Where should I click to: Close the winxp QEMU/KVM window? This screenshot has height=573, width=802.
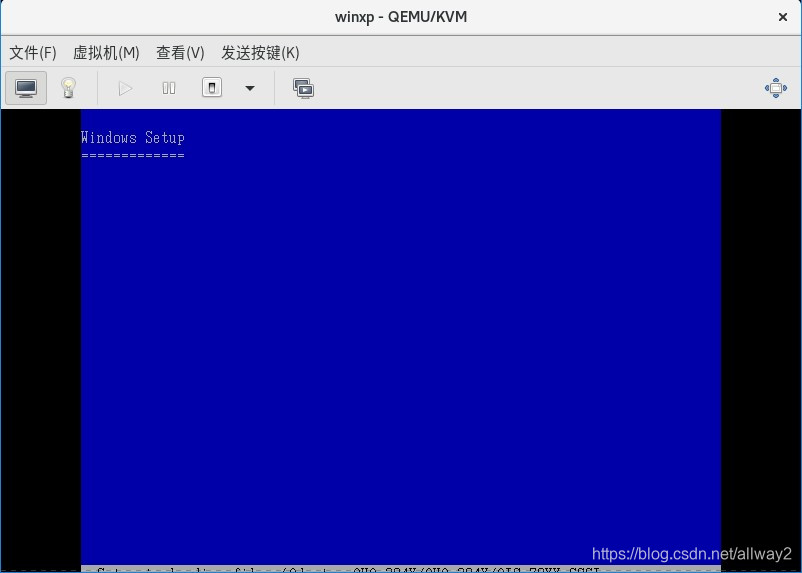click(x=783, y=17)
